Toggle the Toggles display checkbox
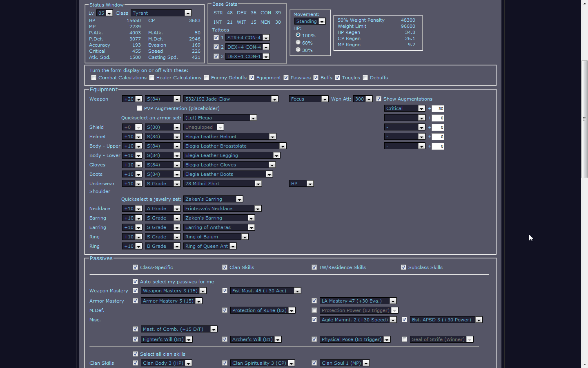Image resolution: width=588 pixels, height=368 pixels. click(338, 78)
